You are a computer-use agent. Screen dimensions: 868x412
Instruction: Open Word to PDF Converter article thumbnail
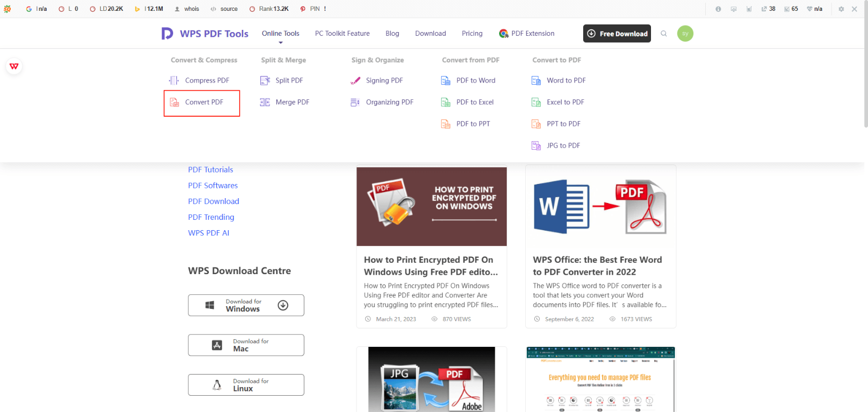pyautogui.click(x=601, y=206)
